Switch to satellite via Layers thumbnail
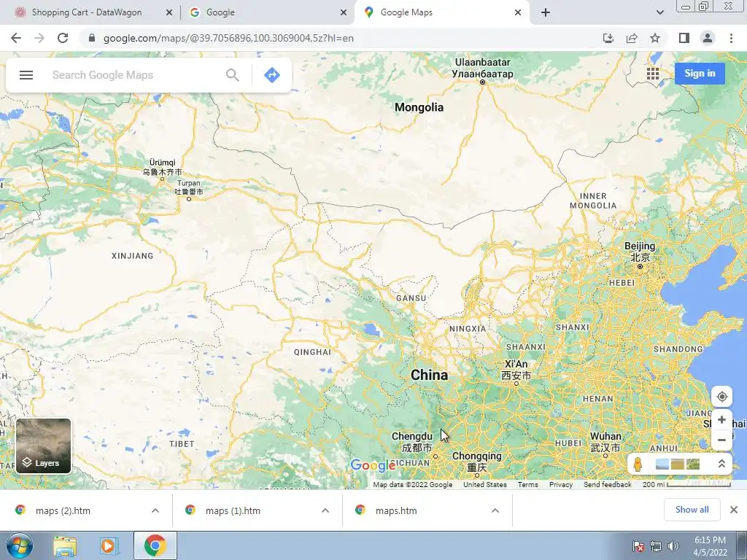Screen dimensions: 747x560 point(43,446)
